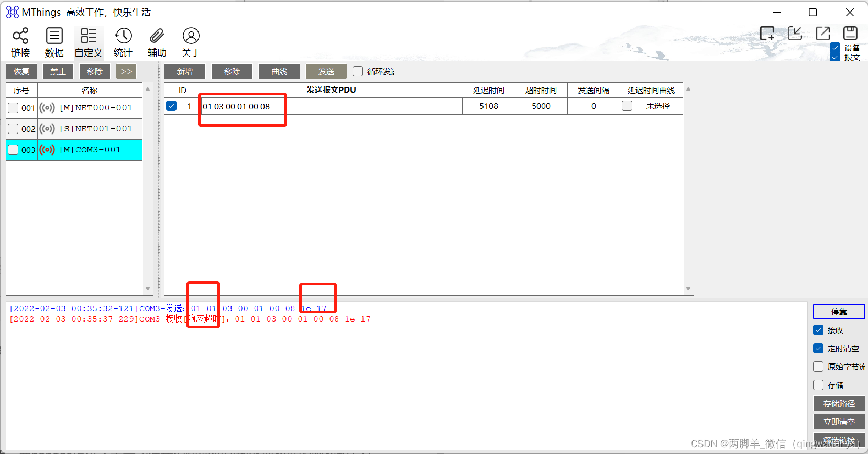
Task: Toggle checkbox for device row 003
Action: 14,150
